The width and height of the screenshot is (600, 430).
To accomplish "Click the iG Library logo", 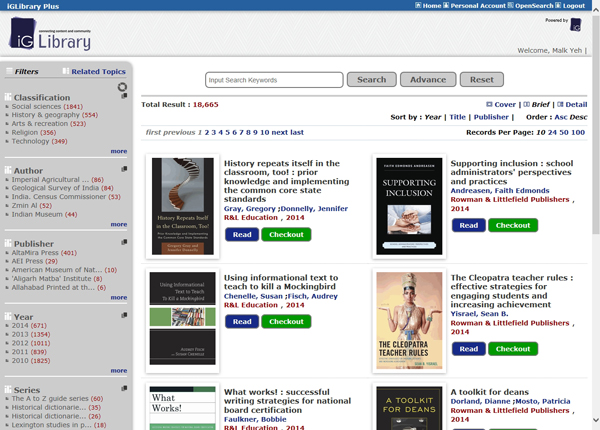I will [50, 34].
